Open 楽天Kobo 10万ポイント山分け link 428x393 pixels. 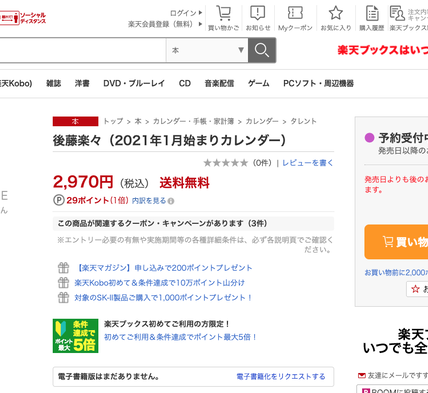point(159,283)
